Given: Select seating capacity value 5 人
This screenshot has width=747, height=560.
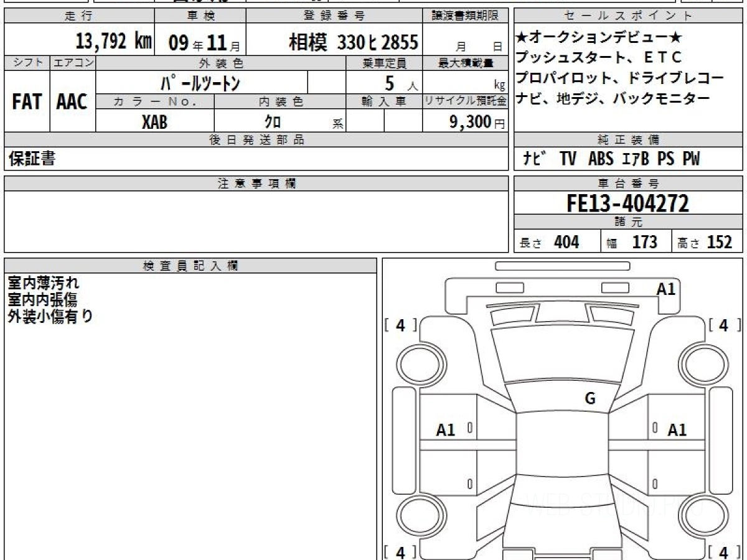Looking at the screenshot, I should [x=402, y=83].
